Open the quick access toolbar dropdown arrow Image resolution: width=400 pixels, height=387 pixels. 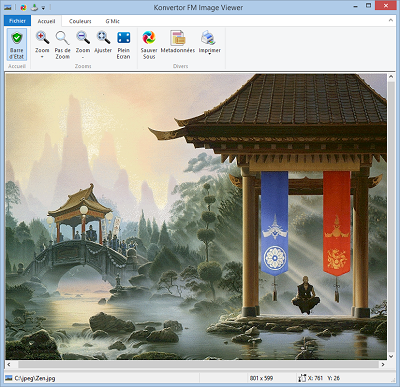(x=43, y=8)
